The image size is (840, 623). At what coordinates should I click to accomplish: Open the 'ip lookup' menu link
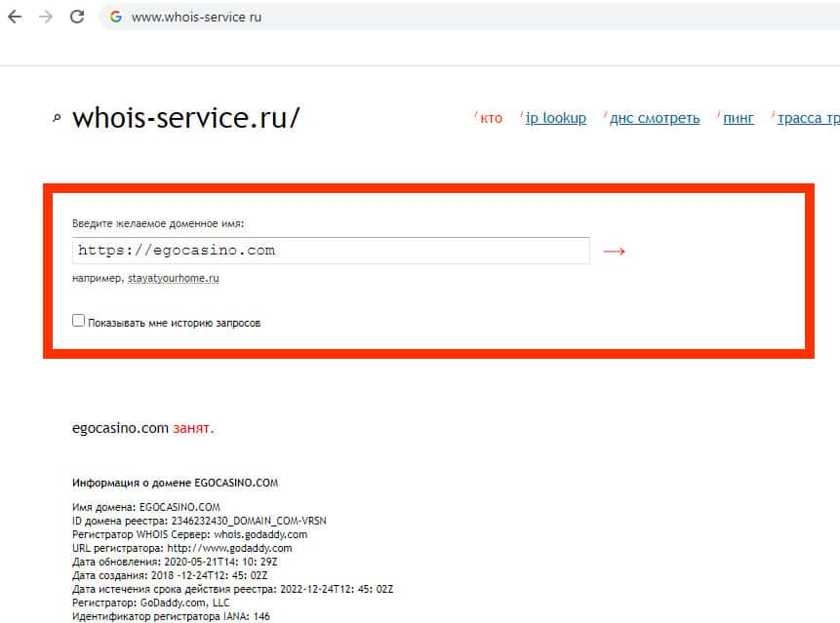[x=555, y=118]
